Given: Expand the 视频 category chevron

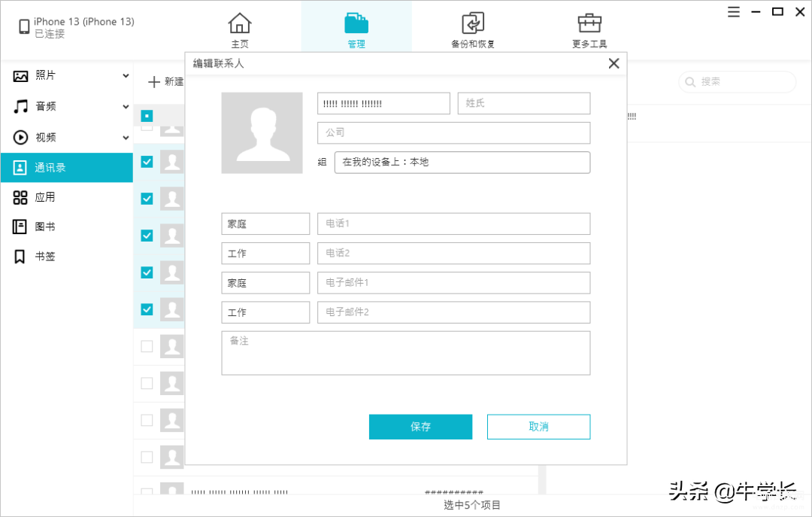Looking at the screenshot, I should coord(126,138).
